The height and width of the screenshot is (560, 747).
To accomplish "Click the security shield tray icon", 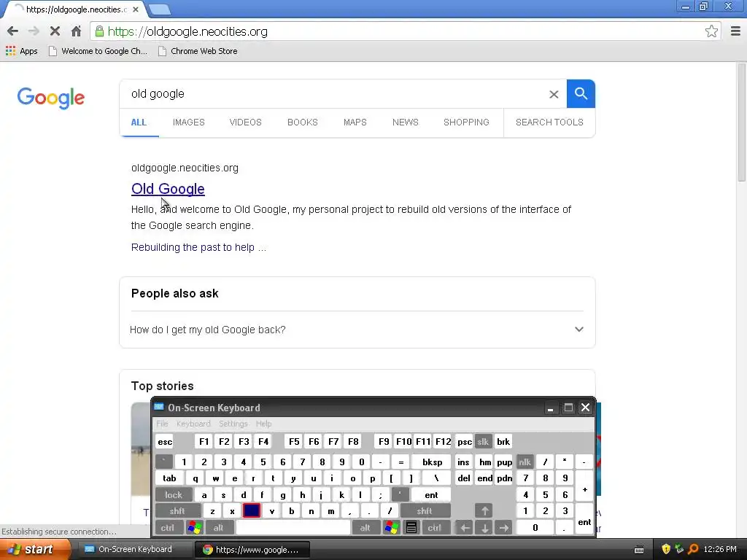I will (666, 549).
